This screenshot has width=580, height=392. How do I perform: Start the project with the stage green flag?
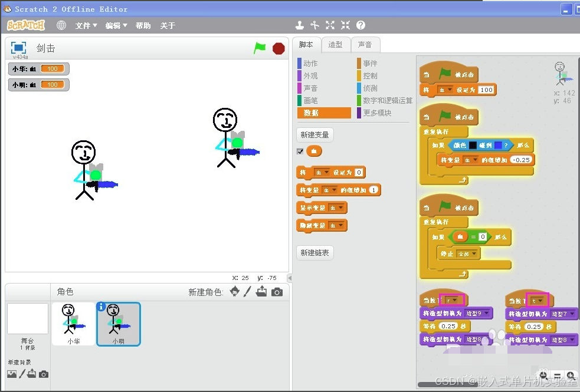click(260, 48)
